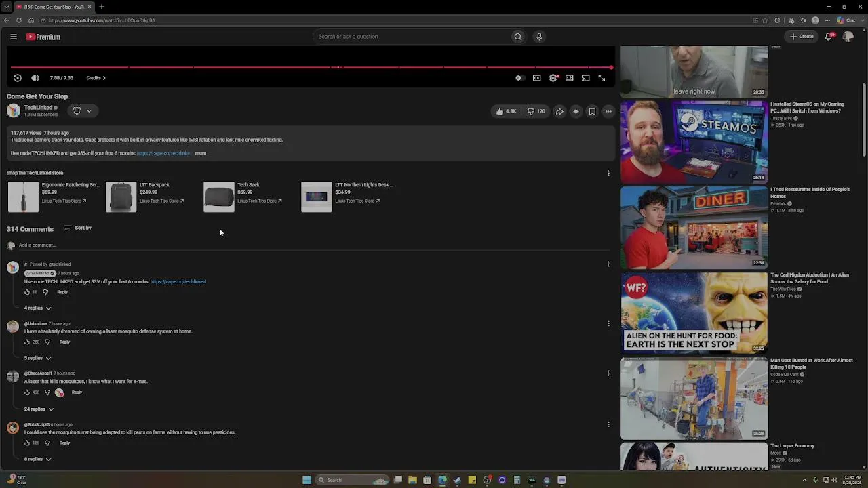The height and width of the screenshot is (488, 868).
Task: Reply to the pinned TechLinked comment
Action: (x=62, y=292)
